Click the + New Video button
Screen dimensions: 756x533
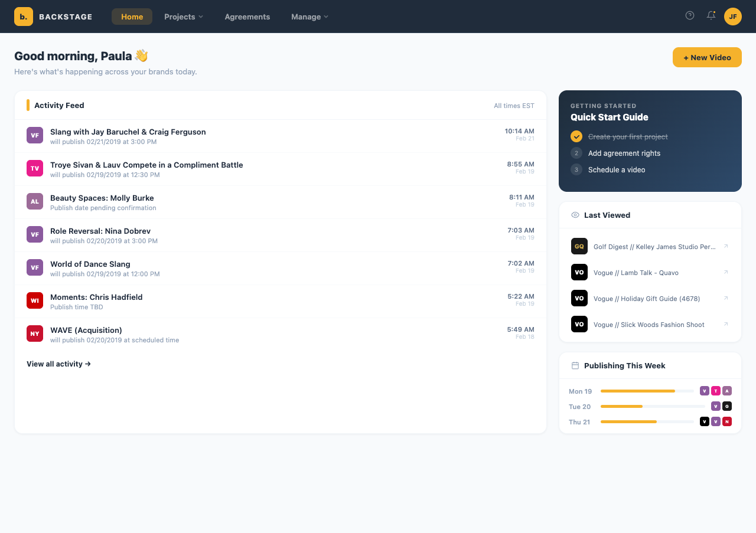pos(707,57)
